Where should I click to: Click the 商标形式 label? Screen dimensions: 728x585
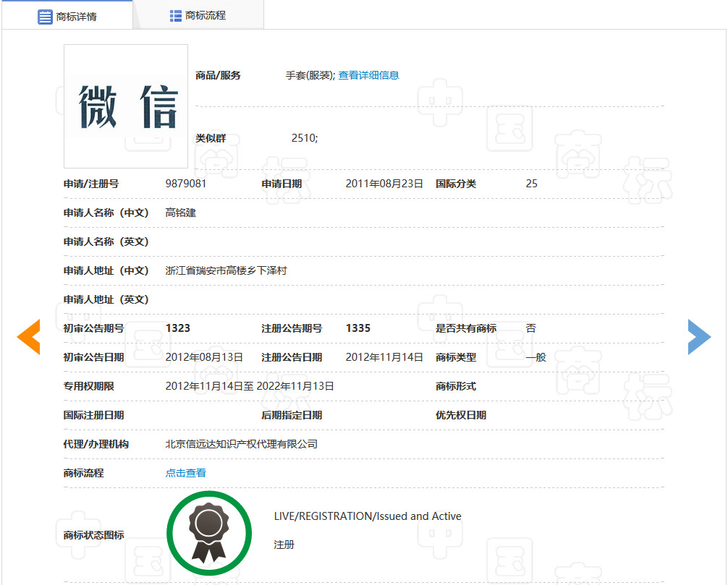coord(456,386)
